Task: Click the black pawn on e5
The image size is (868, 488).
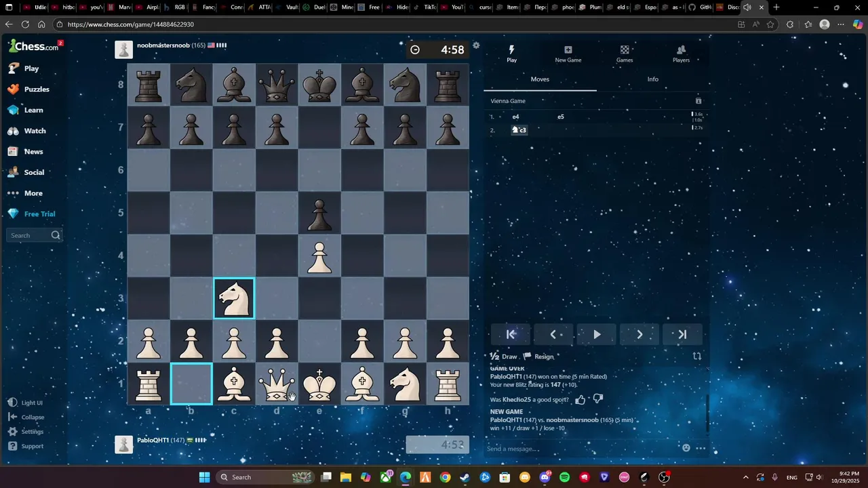Action: [x=319, y=213]
